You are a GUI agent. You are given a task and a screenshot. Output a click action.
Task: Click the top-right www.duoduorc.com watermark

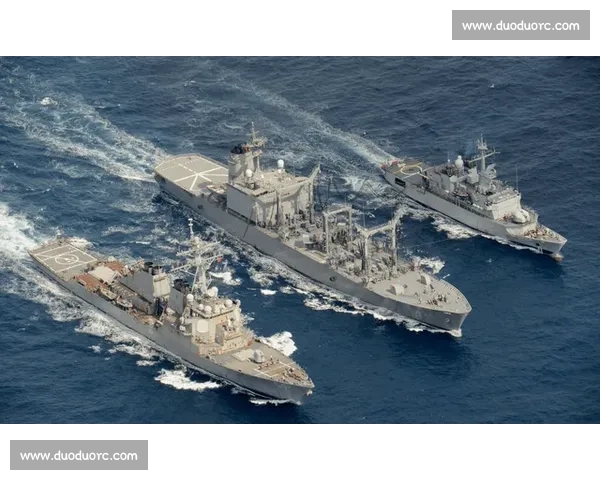tap(519, 25)
